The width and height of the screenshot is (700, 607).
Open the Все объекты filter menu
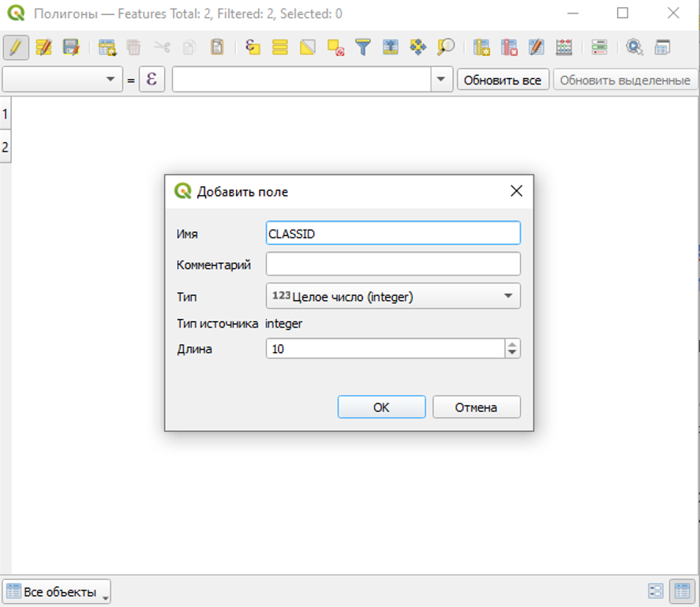coord(58,591)
